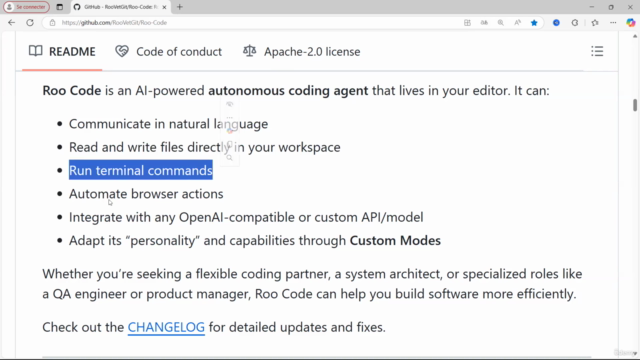Click the Code of conduct heart icon
The width and height of the screenshot is (640, 360).
point(122,51)
